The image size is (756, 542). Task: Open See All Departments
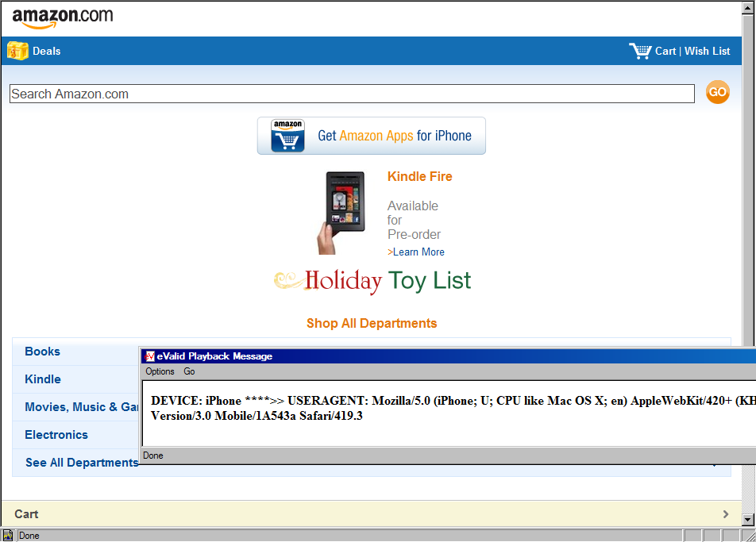click(x=82, y=463)
